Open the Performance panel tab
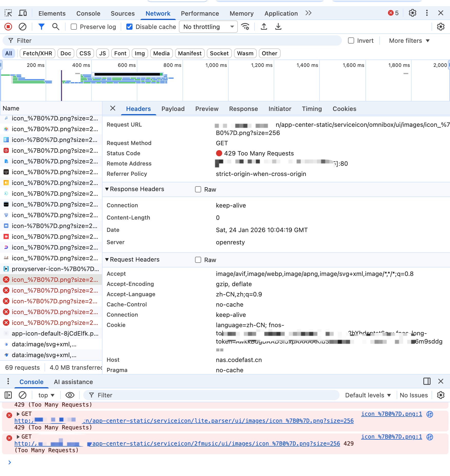The image size is (450, 476). click(200, 13)
